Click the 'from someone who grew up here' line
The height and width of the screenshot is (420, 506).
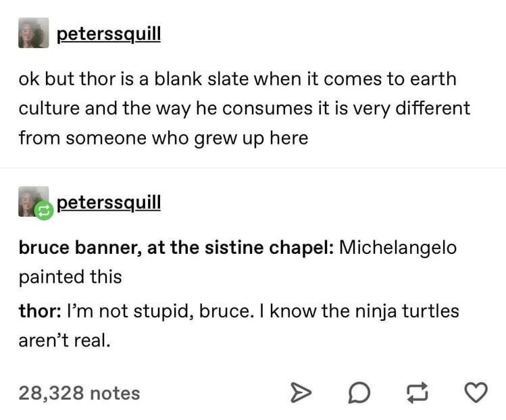pos(163,138)
